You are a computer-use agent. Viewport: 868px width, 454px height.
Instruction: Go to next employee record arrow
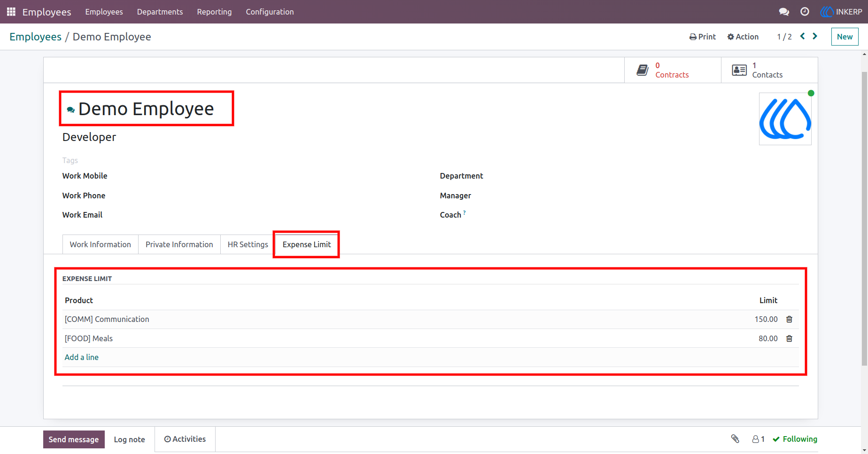[815, 36]
